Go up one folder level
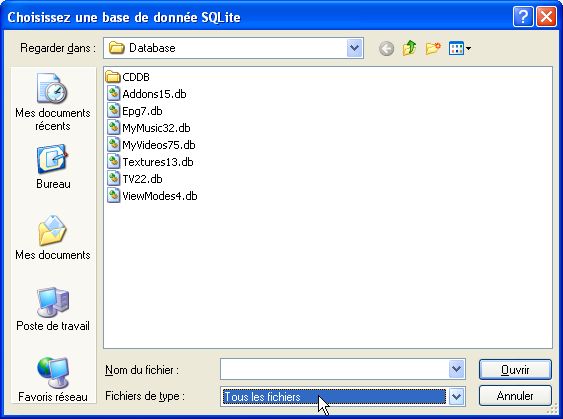This screenshot has width=563, height=419. (x=409, y=48)
